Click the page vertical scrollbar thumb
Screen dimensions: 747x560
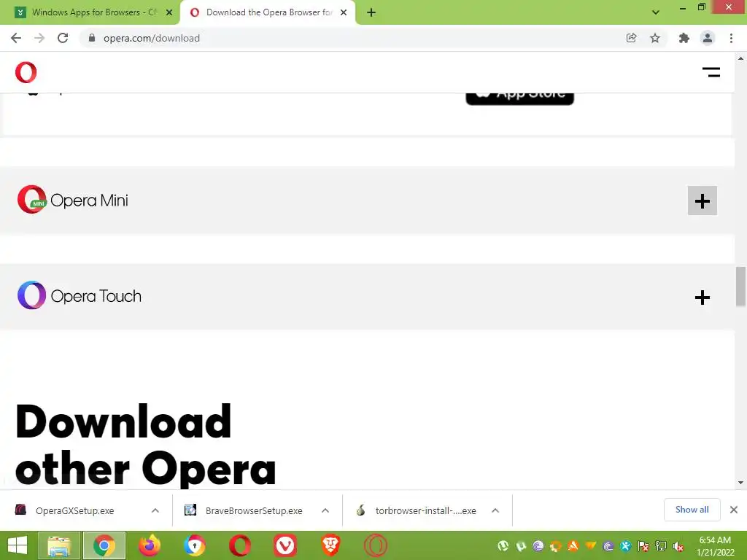[x=740, y=287]
